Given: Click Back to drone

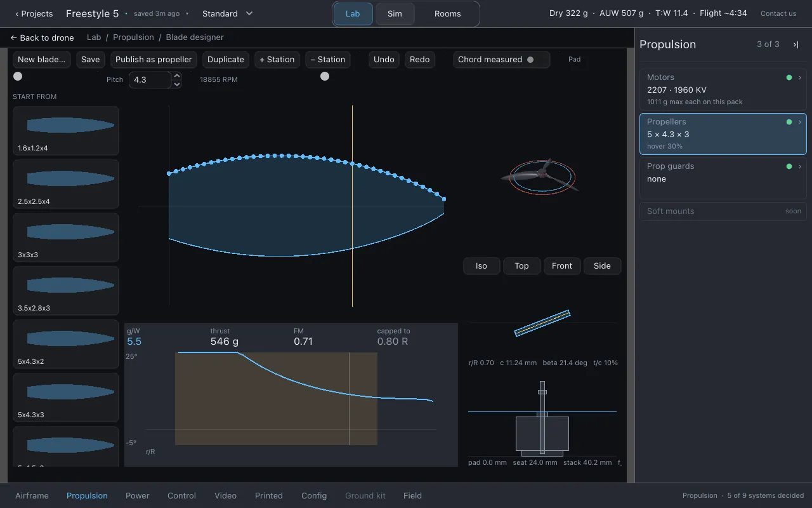Looking at the screenshot, I should pyautogui.click(x=42, y=37).
